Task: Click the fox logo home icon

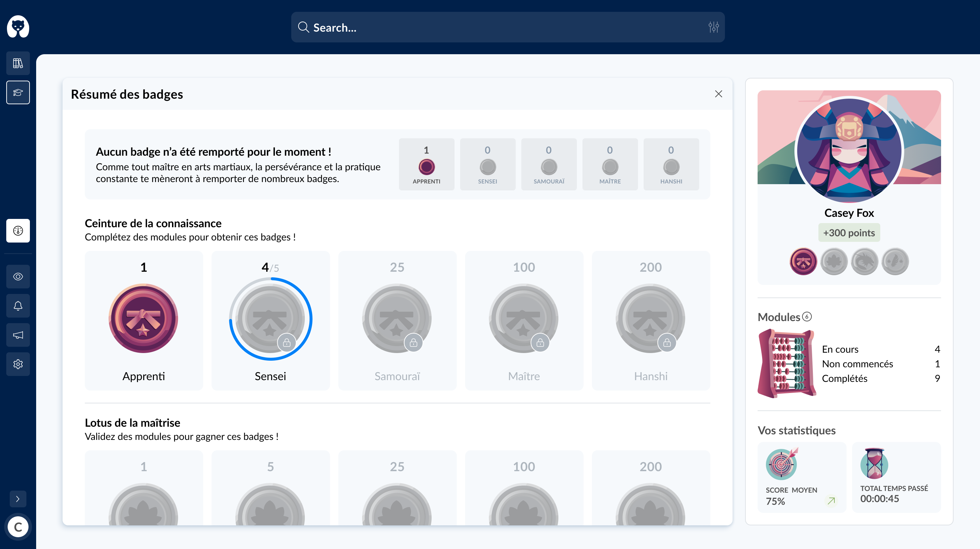Action: point(18,27)
